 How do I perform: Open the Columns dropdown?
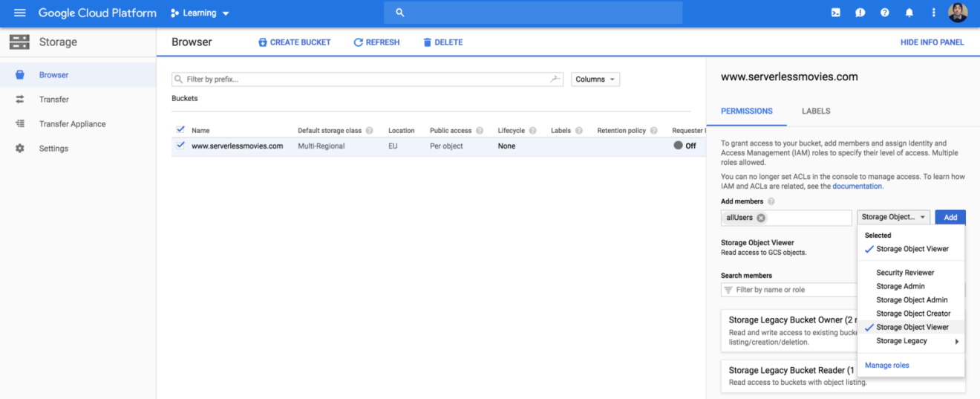(x=595, y=80)
